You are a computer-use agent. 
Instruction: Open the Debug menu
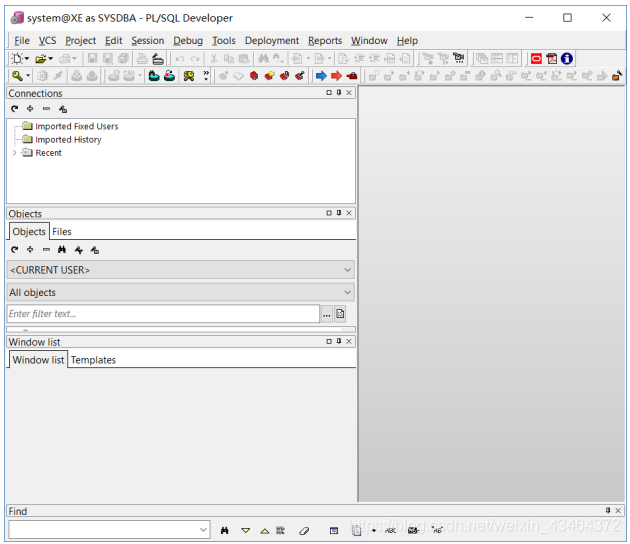click(x=188, y=41)
